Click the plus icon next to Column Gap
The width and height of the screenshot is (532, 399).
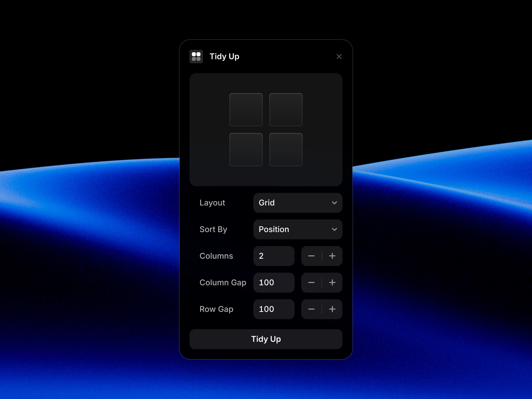(x=332, y=283)
